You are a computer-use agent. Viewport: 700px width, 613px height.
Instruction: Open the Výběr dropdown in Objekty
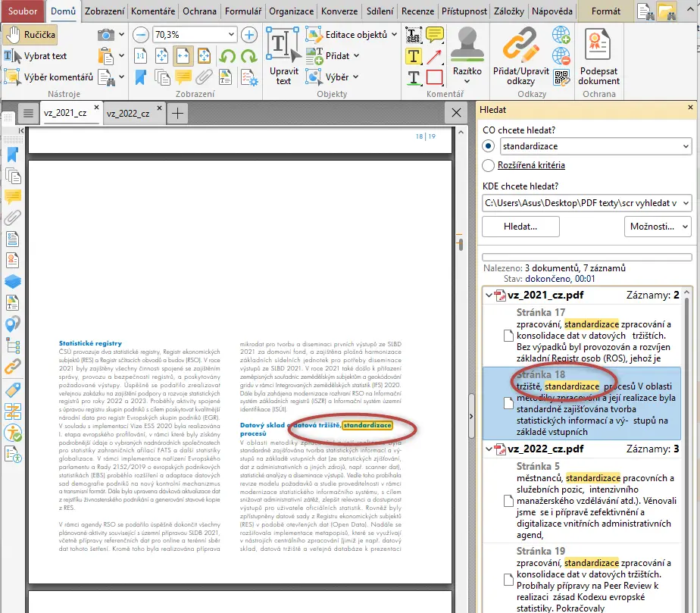pos(333,77)
